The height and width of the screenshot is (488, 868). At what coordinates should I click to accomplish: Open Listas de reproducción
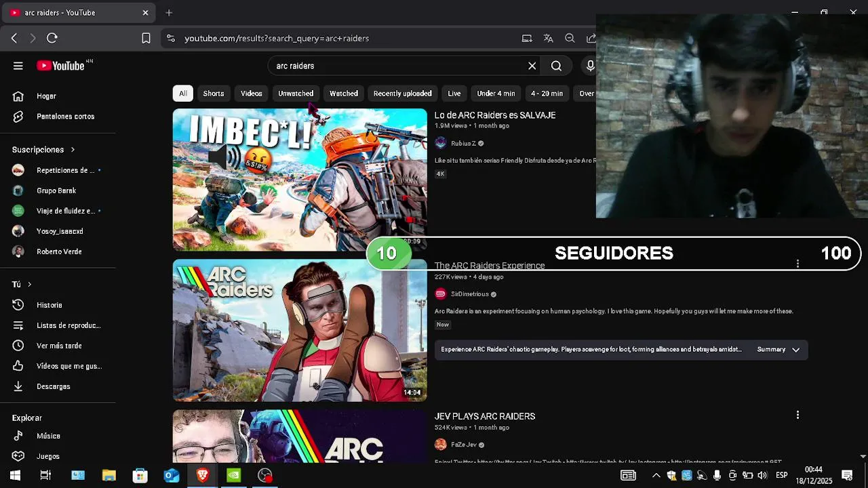(x=58, y=325)
